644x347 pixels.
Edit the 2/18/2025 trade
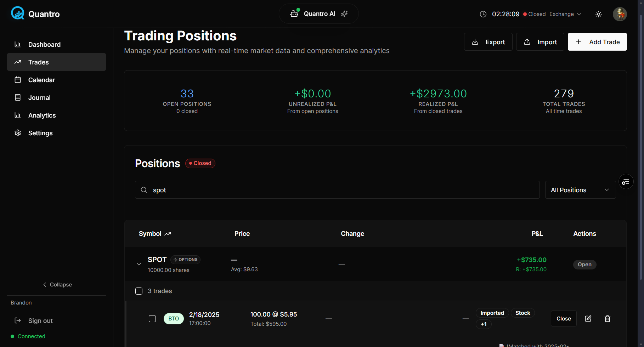click(x=588, y=319)
